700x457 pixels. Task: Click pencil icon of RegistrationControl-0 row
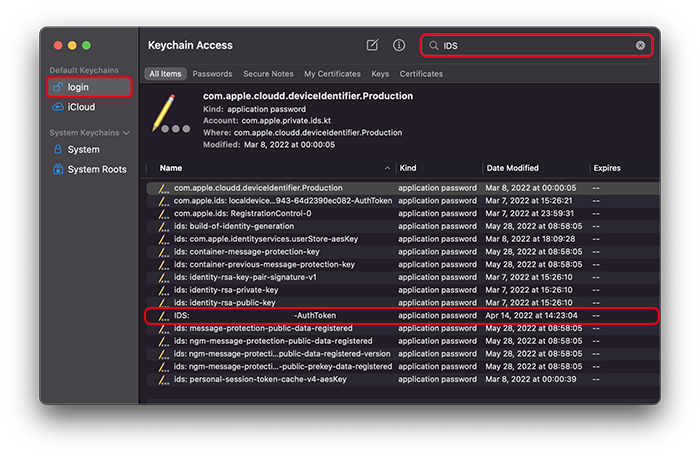[163, 214]
